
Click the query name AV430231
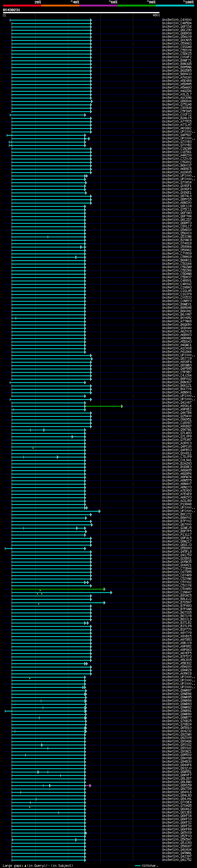click(x=11, y=10)
